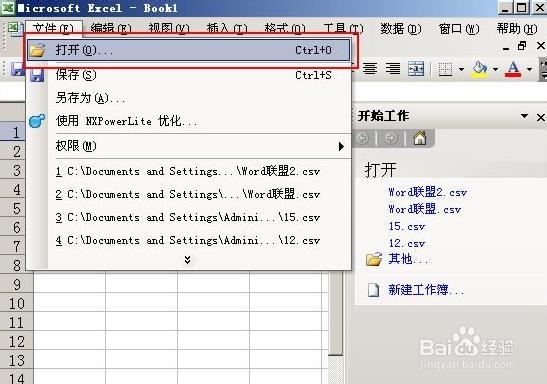Open the 窗口(W) menu
Screen dimensions: 547x384
click(x=459, y=29)
